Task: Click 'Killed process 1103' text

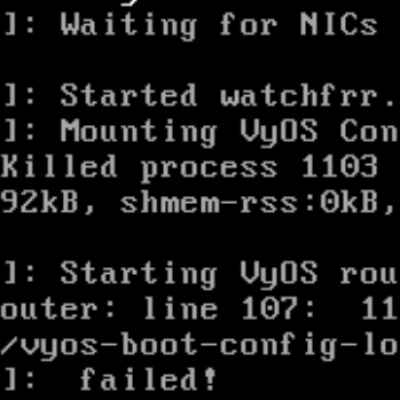Action: (189, 167)
